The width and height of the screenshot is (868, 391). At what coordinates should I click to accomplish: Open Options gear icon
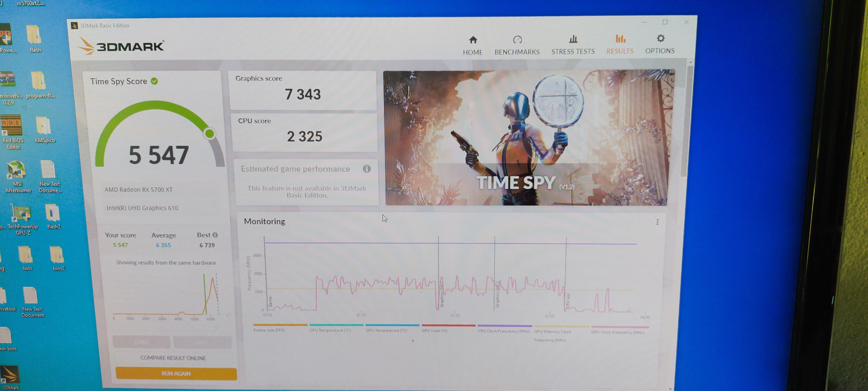[660, 38]
